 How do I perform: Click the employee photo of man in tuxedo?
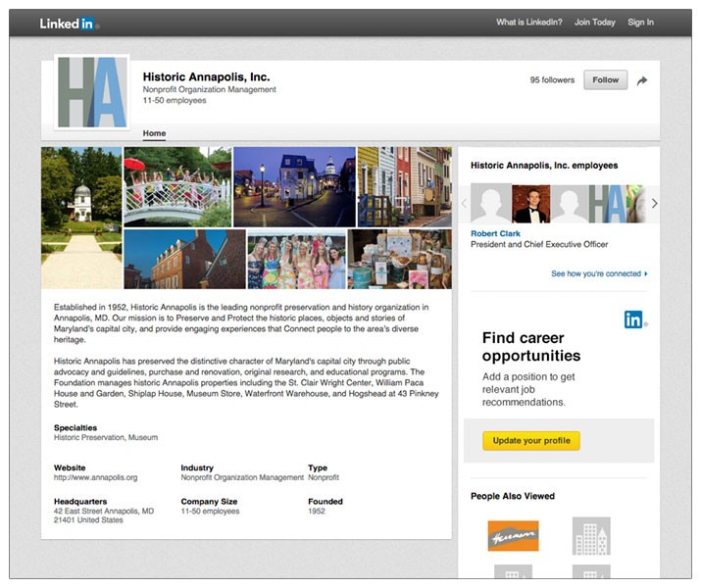(531, 204)
